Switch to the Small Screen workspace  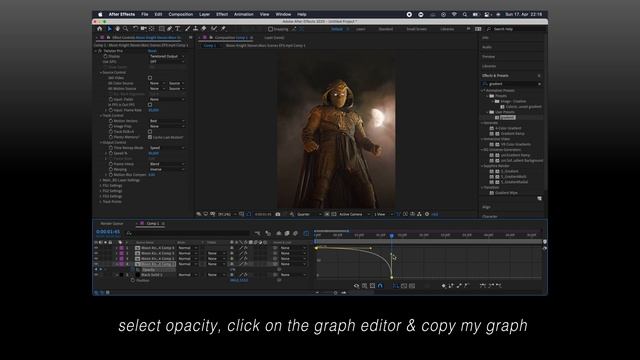coord(416,29)
